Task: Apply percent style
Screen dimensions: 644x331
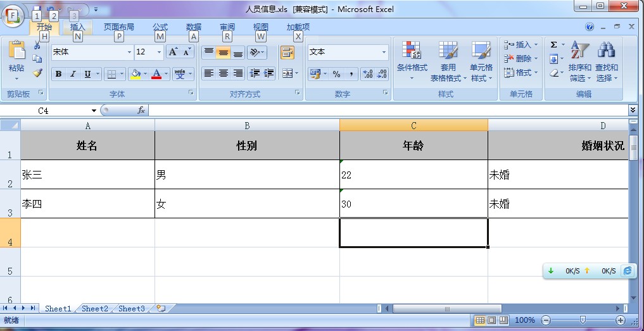Action: [x=336, y=74]
